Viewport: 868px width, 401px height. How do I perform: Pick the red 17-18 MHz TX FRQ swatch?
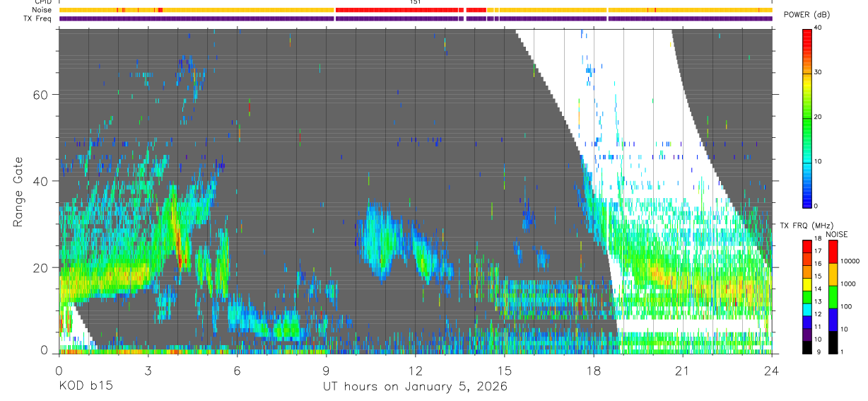807,247
